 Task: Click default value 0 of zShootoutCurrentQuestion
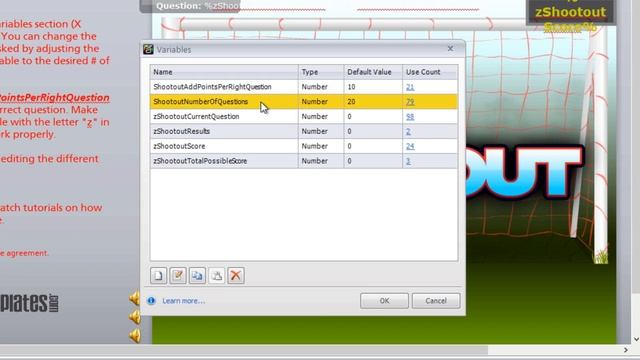click(349, 117)
